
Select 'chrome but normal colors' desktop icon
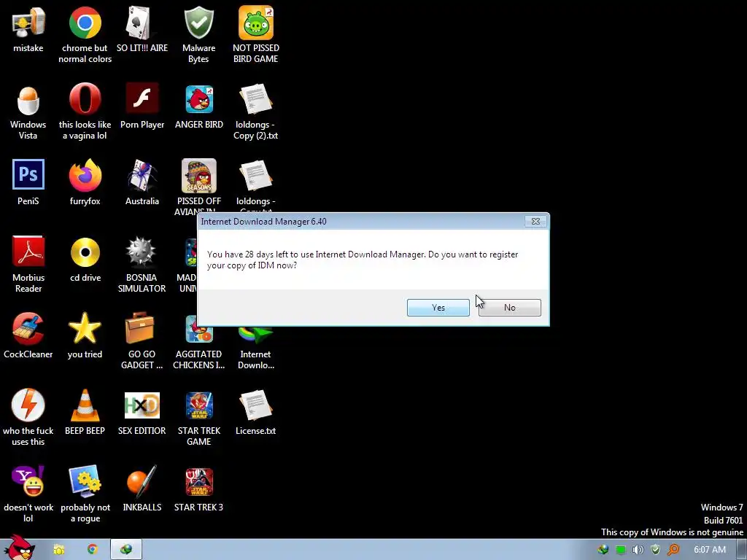tap(85, 34)
